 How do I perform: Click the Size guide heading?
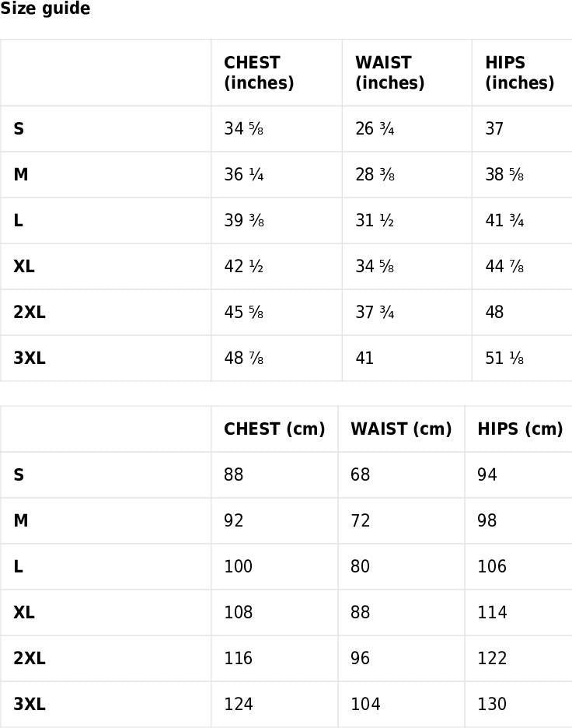pyautogui.click(x=45, y=9)
